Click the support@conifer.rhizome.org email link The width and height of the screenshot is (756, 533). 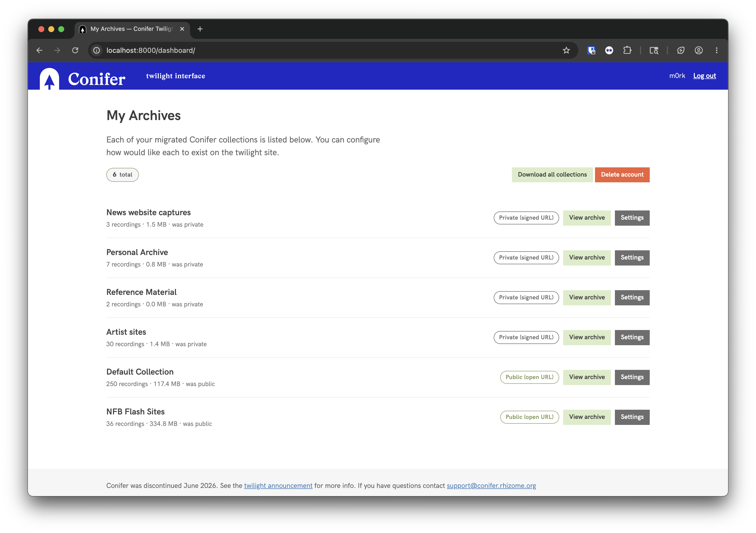click(x=491, y=486)
